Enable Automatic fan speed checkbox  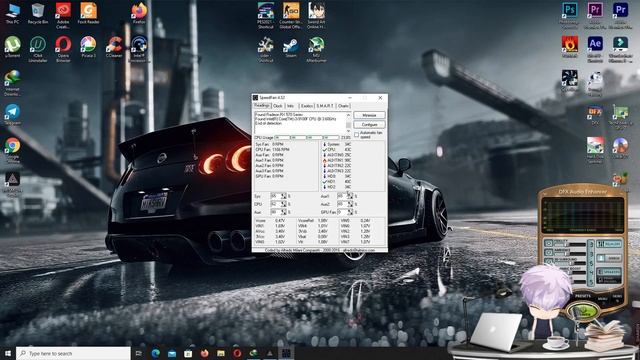tap(356, 134)
